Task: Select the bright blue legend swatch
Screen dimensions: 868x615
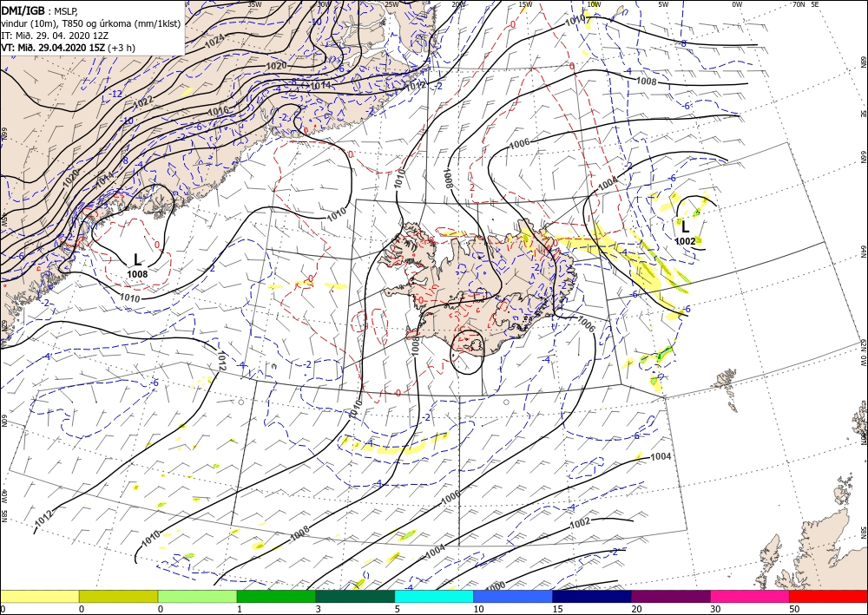Action: pos(513,596)
